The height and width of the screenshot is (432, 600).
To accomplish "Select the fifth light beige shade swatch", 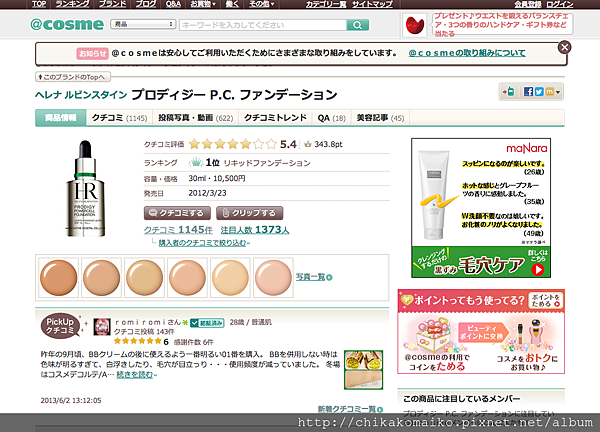I will 230,278.
